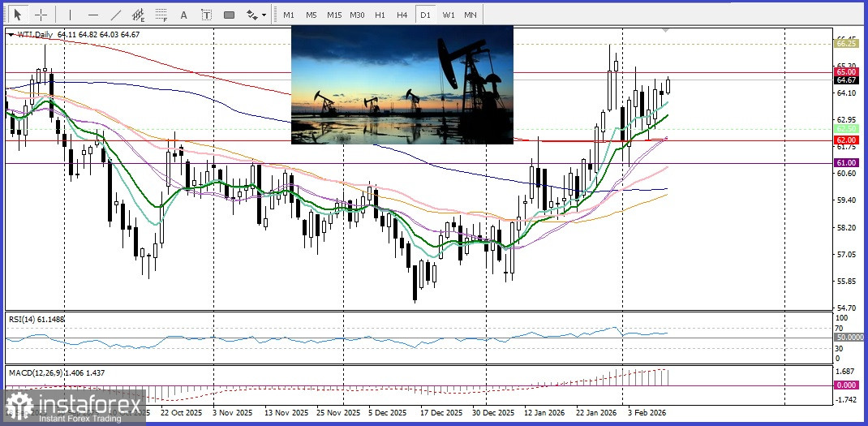The width and height of the screenshot is (868, 426).
Task: Switch to MN monthly timeframe
Action: pos(471,15)
